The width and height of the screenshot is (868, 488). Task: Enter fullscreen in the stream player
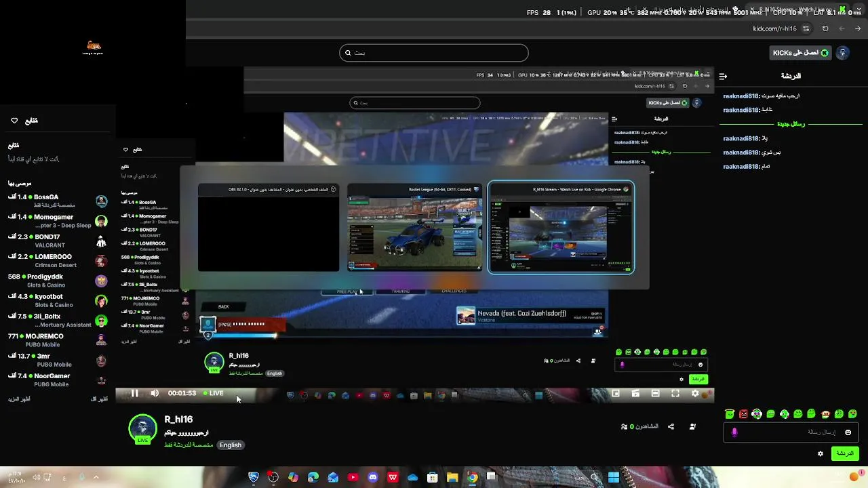675,393
